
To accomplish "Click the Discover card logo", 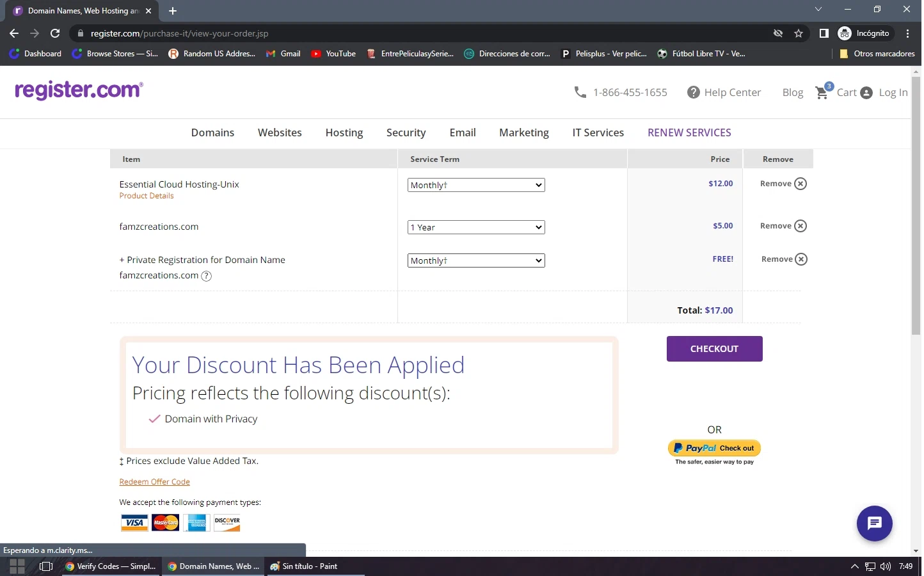I will 228,523.
